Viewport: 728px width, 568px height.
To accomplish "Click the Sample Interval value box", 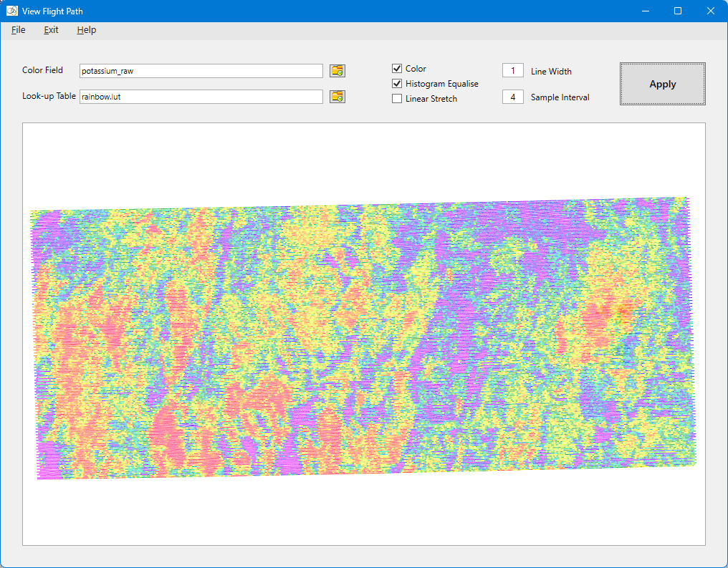I will click(x=512, y=97).
